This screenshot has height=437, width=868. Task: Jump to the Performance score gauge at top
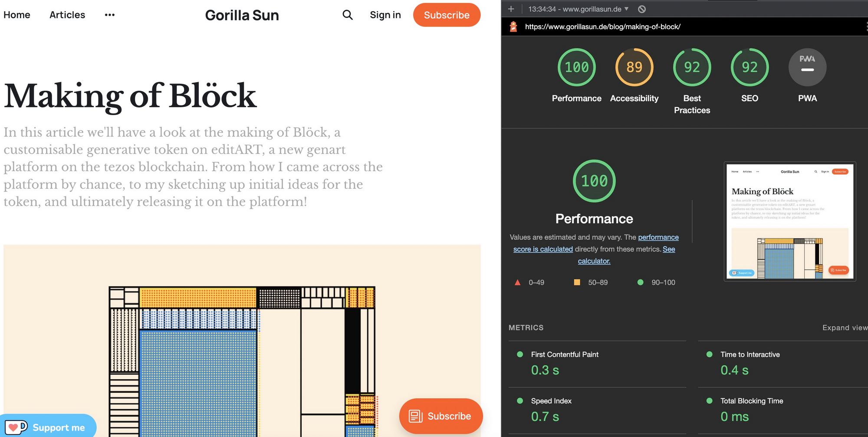576,67
